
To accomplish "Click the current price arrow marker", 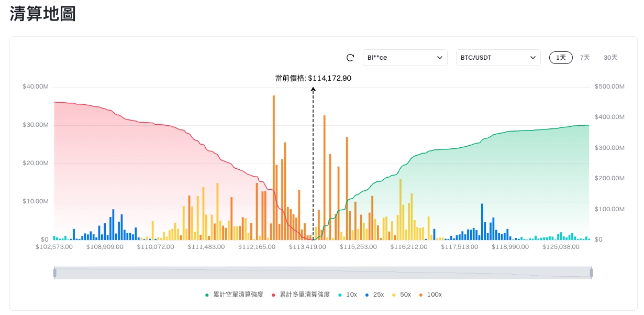I will click(x=313, y=90).
